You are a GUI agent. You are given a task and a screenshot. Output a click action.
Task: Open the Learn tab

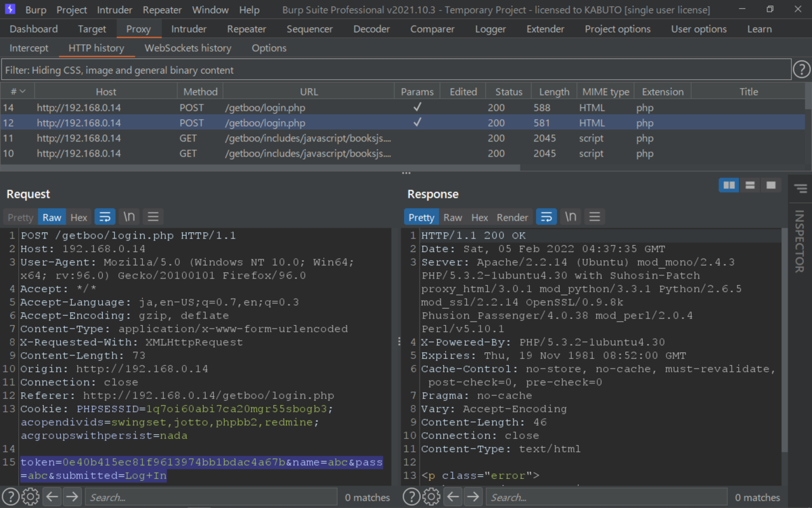tap(759, 29)
